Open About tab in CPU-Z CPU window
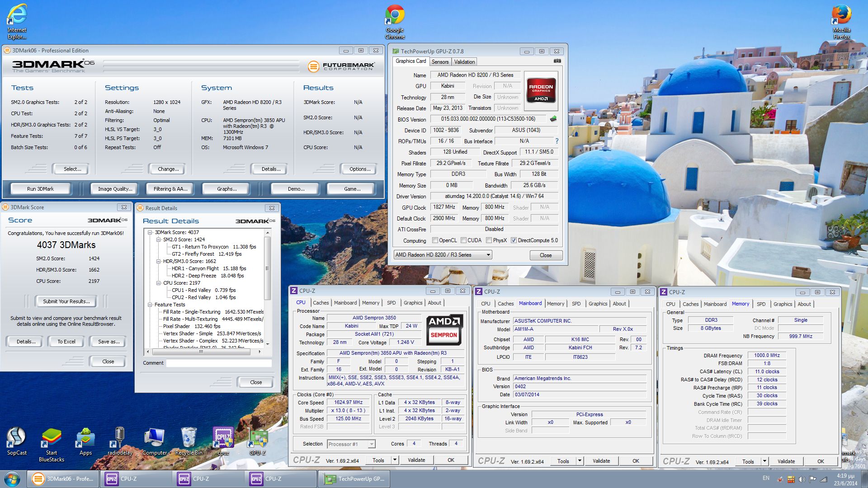The height and width of the screenshot is (488, 868). point(434,303)
